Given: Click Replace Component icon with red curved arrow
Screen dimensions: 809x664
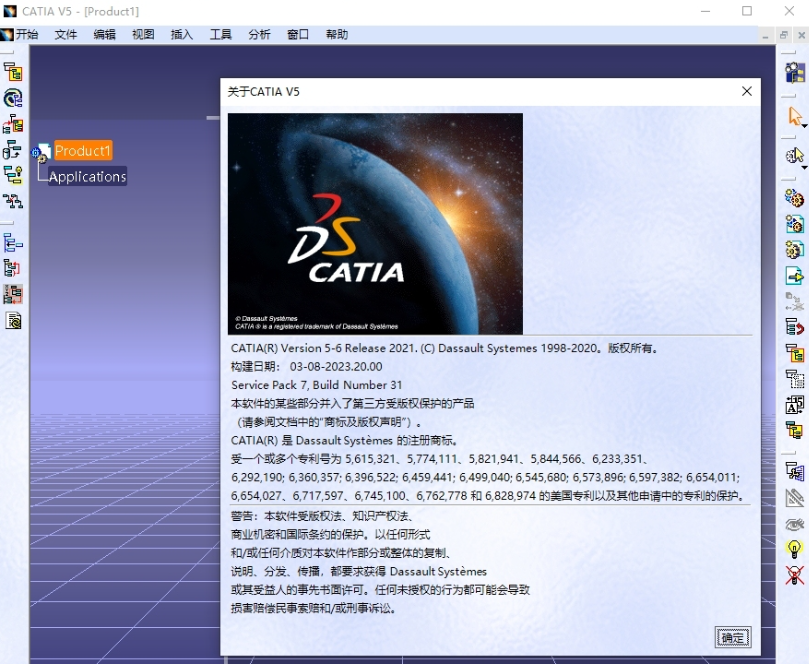Looking at the screenshot, I should click(x=795, y=327).
